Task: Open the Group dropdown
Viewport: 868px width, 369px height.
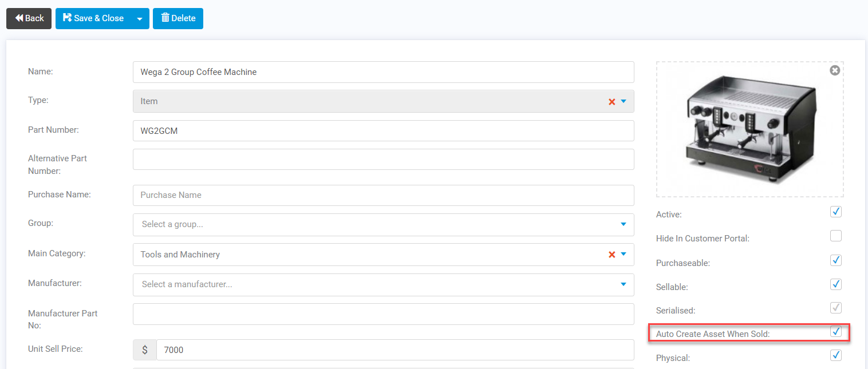Action: [x=384, y=224]
